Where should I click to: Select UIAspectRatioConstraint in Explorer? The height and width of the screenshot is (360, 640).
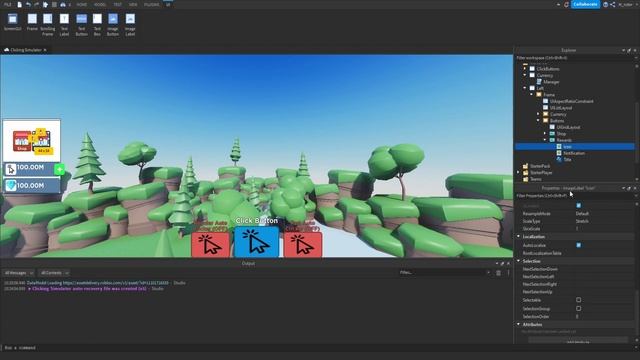pyautogui.click(x=571, y=101)
